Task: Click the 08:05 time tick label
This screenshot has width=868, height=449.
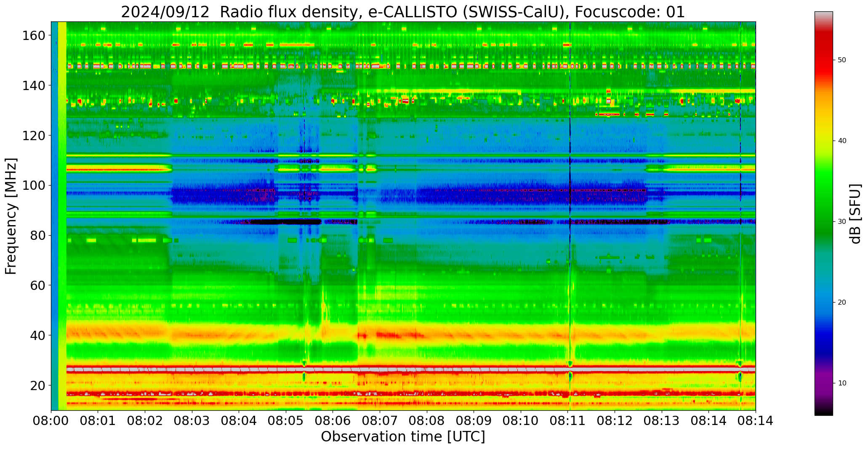Action: (286, 421)
